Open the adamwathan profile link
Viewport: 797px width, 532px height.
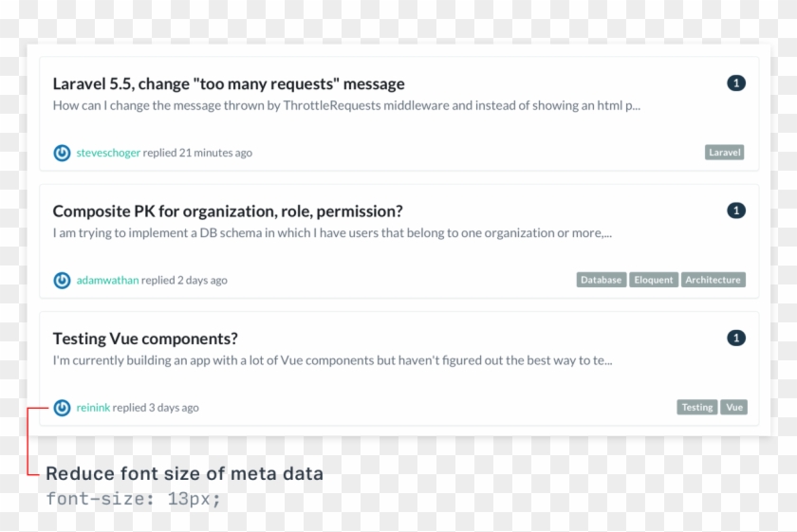(x=107, y=280)
